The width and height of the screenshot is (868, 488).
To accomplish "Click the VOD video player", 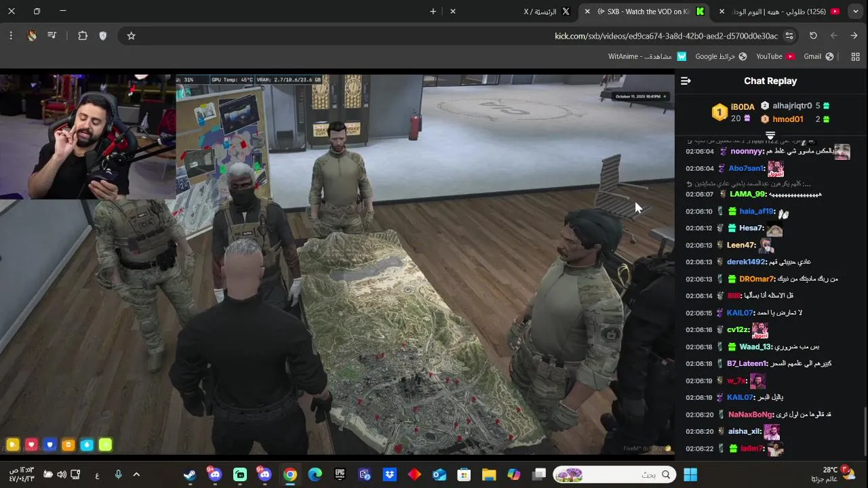I will (x=337, y=264).
